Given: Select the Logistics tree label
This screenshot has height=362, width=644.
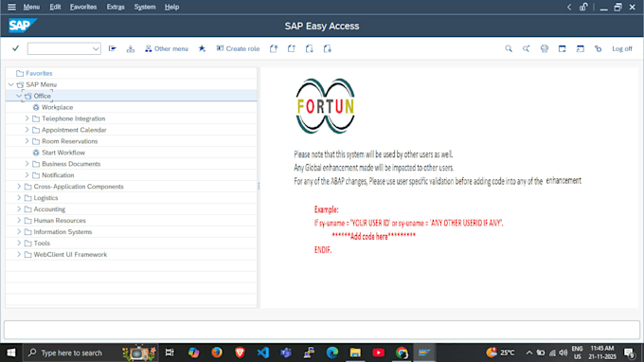Looking at the screenshot, I should click(x=45, y=198).
